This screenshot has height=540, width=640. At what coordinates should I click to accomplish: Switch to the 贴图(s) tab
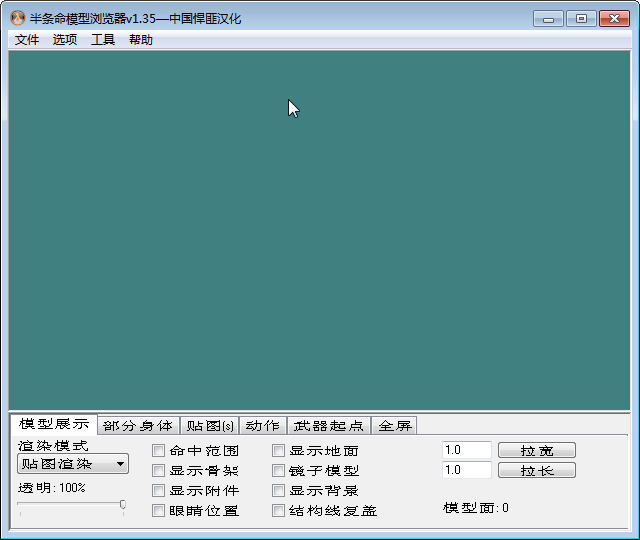(x=210, y=426)
